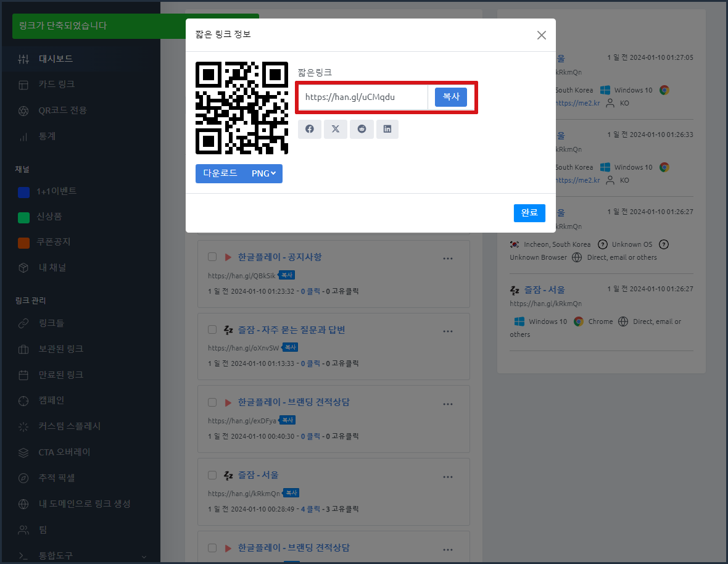Viewport: 728px width, 564px height.
Task: Click the 내 도메인으로 링크 생성 globe icon
Action: 23,504
